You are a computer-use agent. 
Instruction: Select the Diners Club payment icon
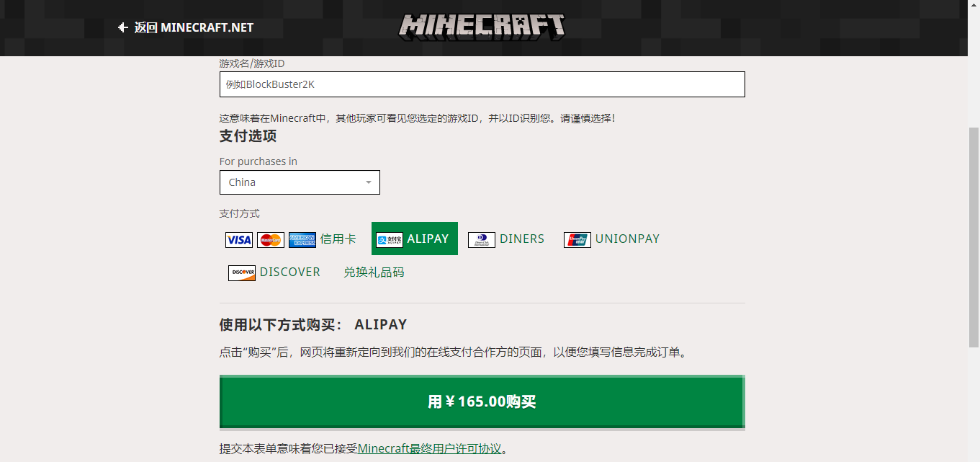[x=481, y=239]
